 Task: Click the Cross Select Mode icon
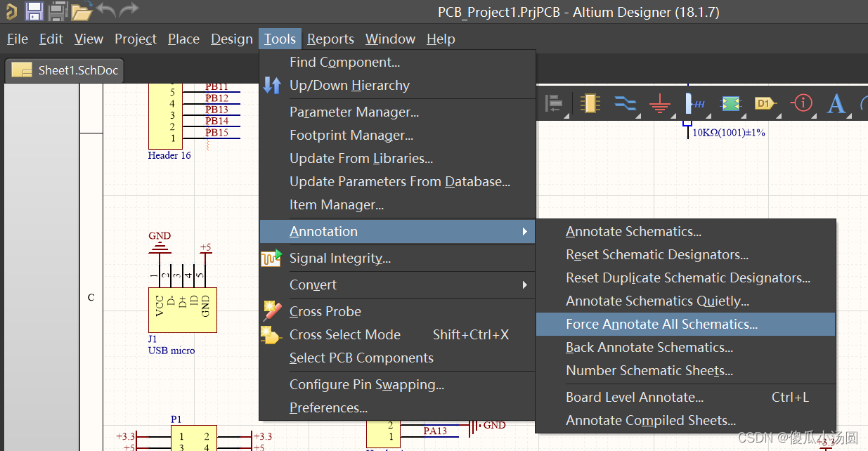(x=271, y=334)
